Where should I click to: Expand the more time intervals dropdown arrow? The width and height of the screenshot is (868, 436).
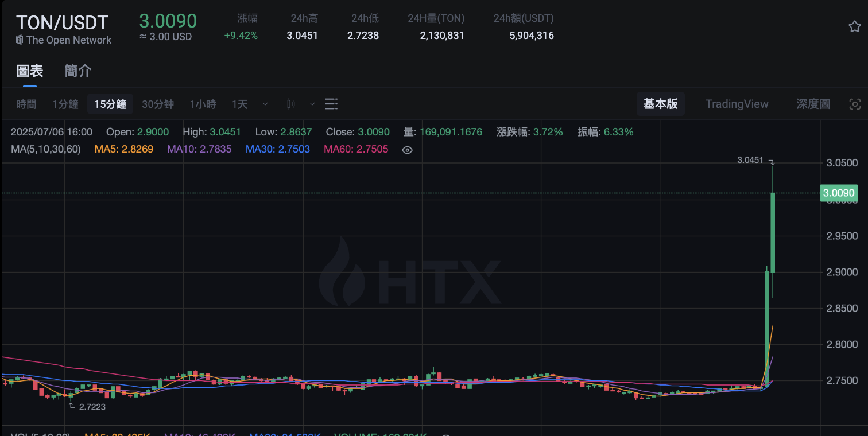265,104
